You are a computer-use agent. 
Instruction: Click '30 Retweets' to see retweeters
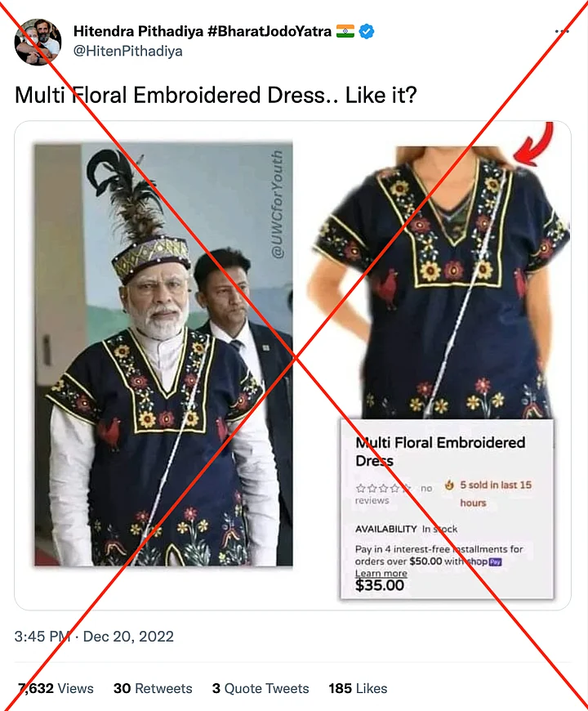(153, 688)
